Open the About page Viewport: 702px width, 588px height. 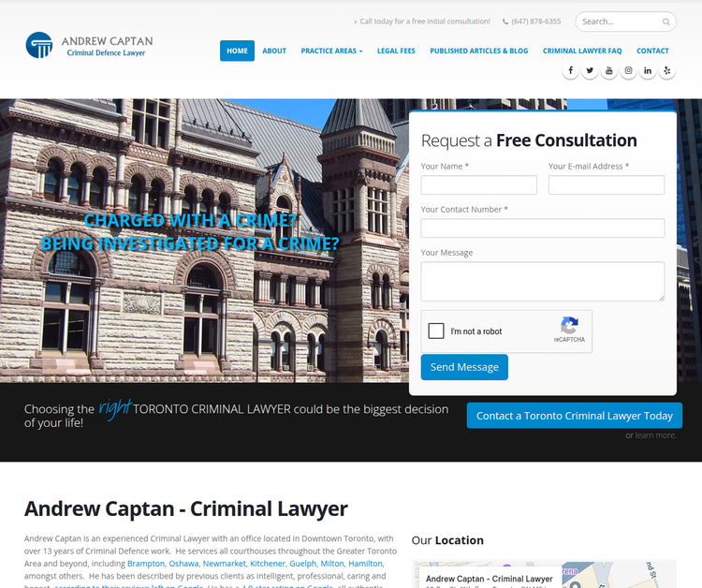[x=274, y=51]
